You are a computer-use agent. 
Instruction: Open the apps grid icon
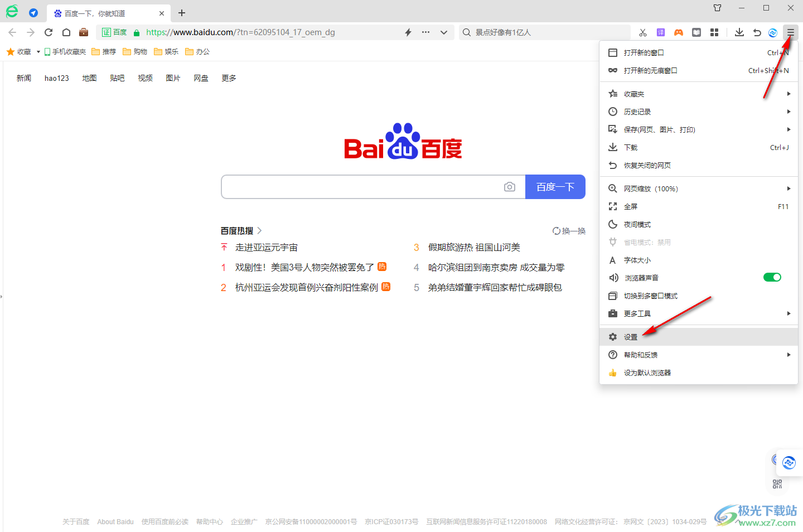(x=714, y=32)
